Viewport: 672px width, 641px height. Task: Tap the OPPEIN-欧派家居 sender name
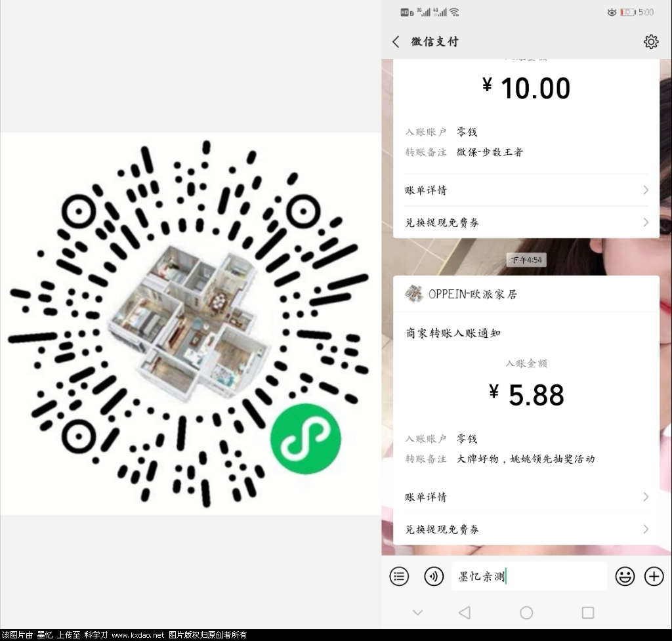point(472,295)
